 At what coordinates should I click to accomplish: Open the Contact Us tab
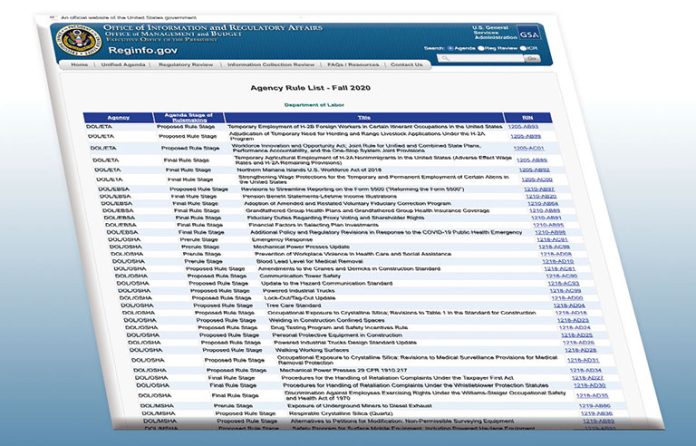[x=407, y=64]
